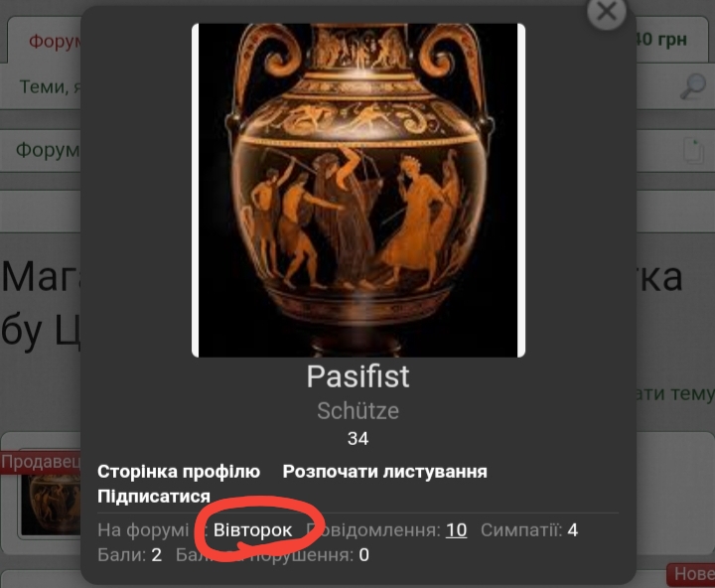Click the 40 грн balance tab

tap(661, 39)
